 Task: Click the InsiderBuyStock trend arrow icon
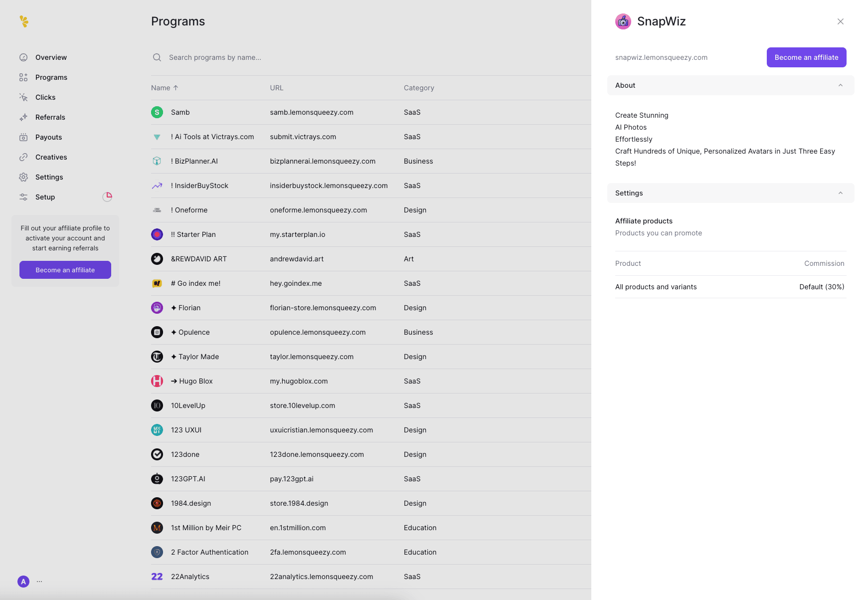pos(157,186)
